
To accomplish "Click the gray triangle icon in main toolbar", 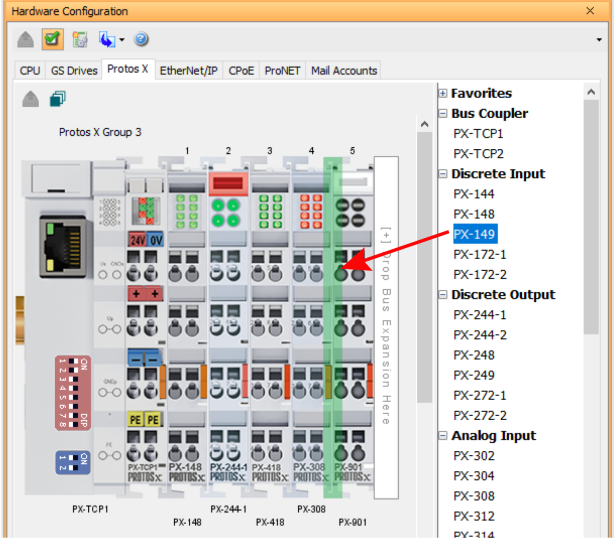I will tap(26, 40).
